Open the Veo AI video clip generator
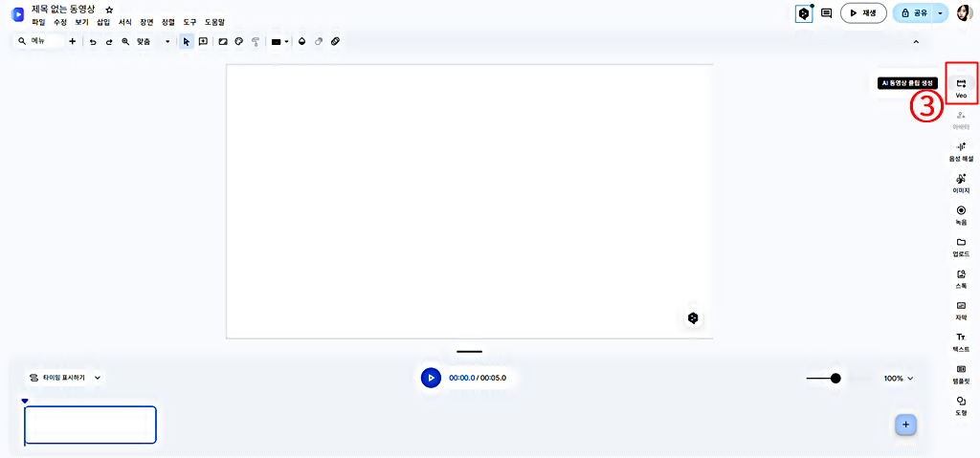This screenshot has height=458, width=980. (x=961, y=88)
